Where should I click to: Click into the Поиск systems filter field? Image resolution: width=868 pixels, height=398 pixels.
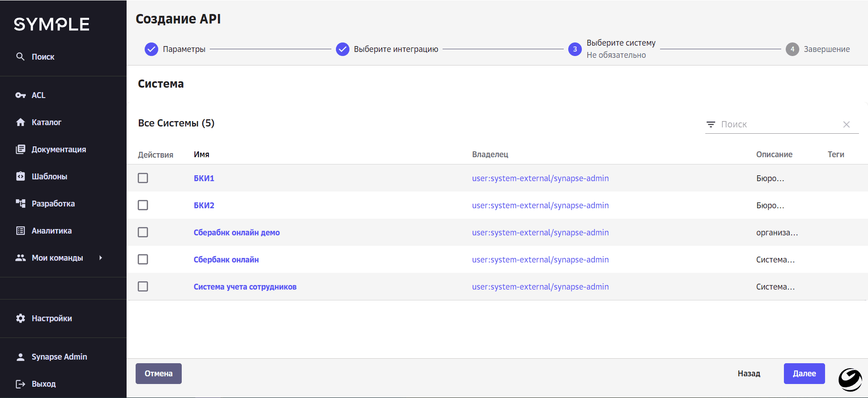tap(778, 124)
